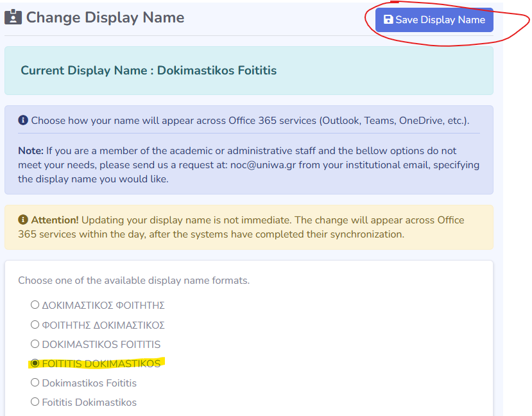
Task: Click 'Choose one of the available display name formats'
Action: (x=133, y=281)
